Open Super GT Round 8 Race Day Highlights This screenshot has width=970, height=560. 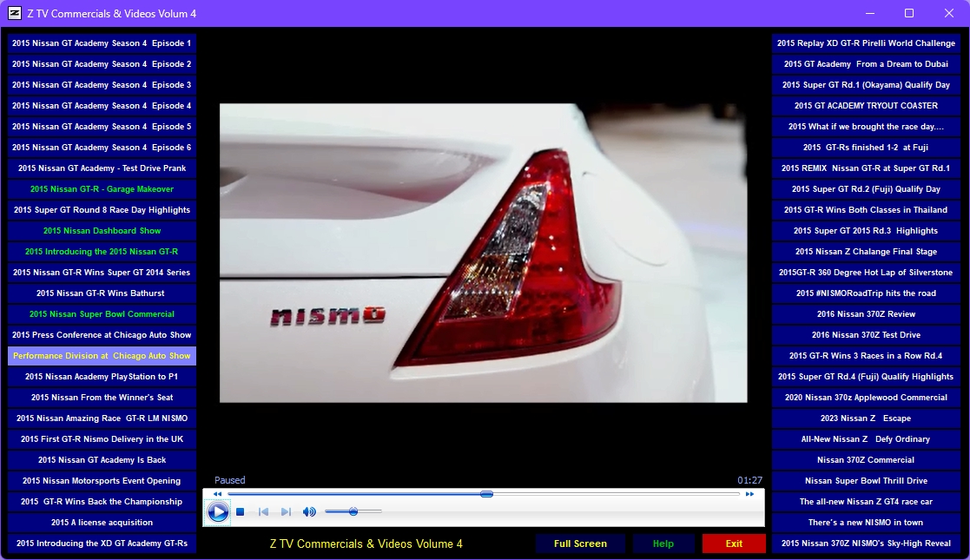[x=102, y=210]
